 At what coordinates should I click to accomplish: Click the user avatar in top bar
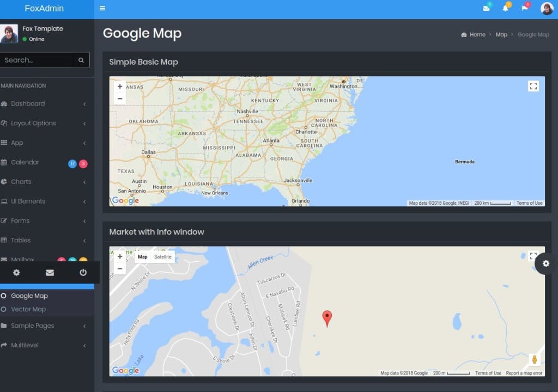(x=547, y=8)
